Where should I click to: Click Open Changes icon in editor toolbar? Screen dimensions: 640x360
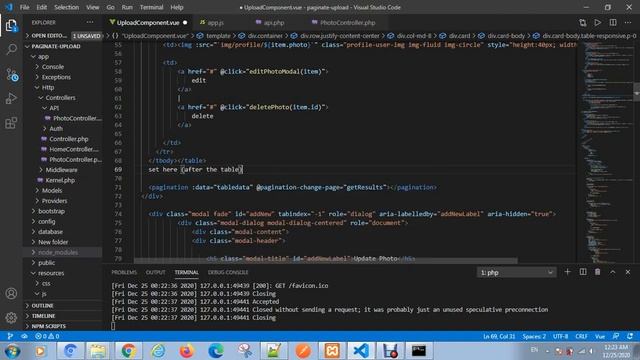[582, 22]
